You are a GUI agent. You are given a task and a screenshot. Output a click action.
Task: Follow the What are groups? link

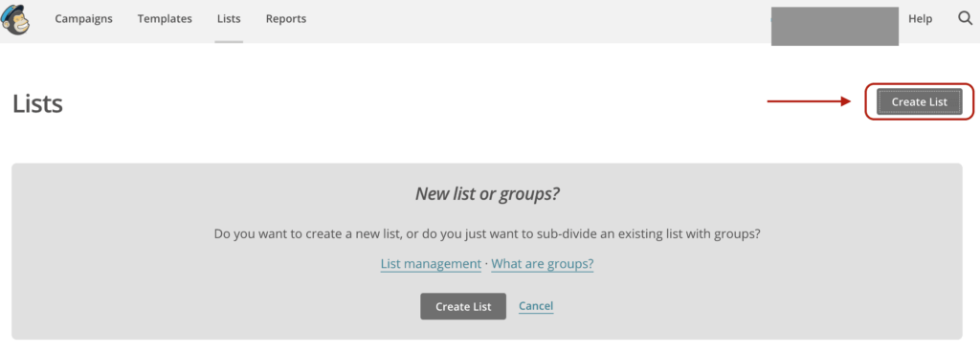[x=543, y=264]
